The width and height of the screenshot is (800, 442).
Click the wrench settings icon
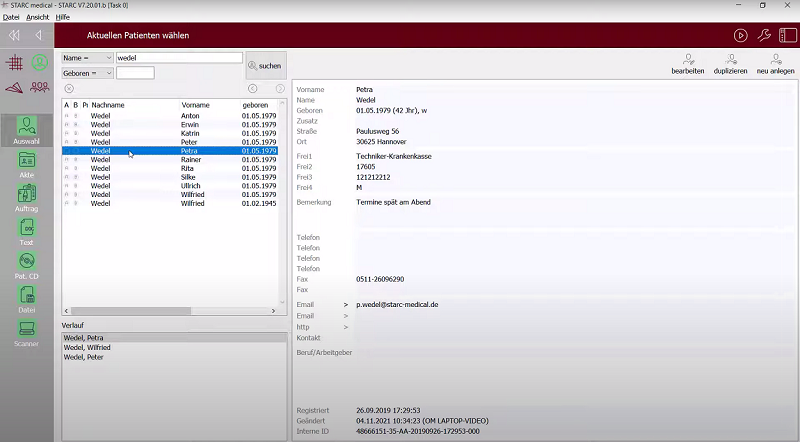(764, 35)
